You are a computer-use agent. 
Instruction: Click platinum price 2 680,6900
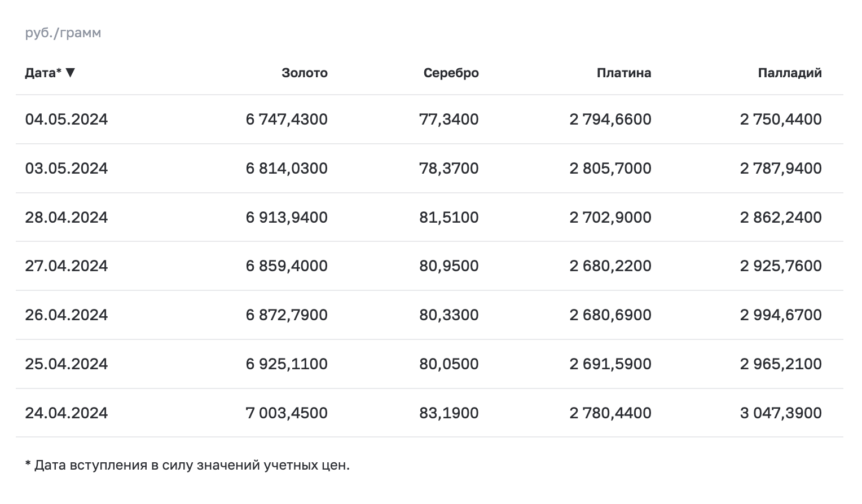pyautogui.click(x=610, y=315)
